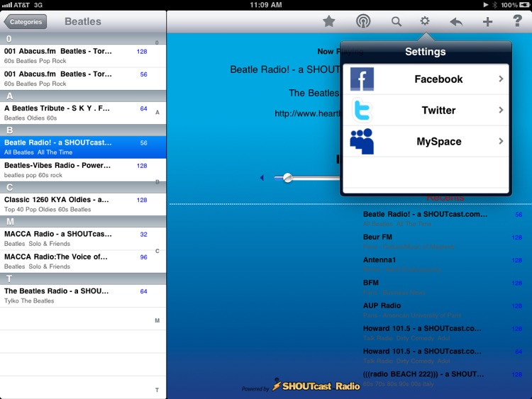The image size is (532, 399).
Task: Tap the plus add icon
Action: (x=487, y=22)
